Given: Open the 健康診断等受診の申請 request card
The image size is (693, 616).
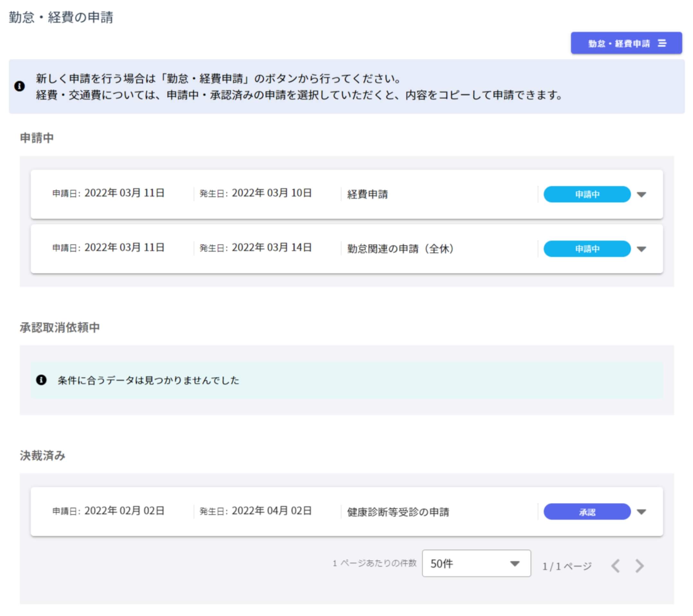Looking at the screenshot, I should (398, 512).
